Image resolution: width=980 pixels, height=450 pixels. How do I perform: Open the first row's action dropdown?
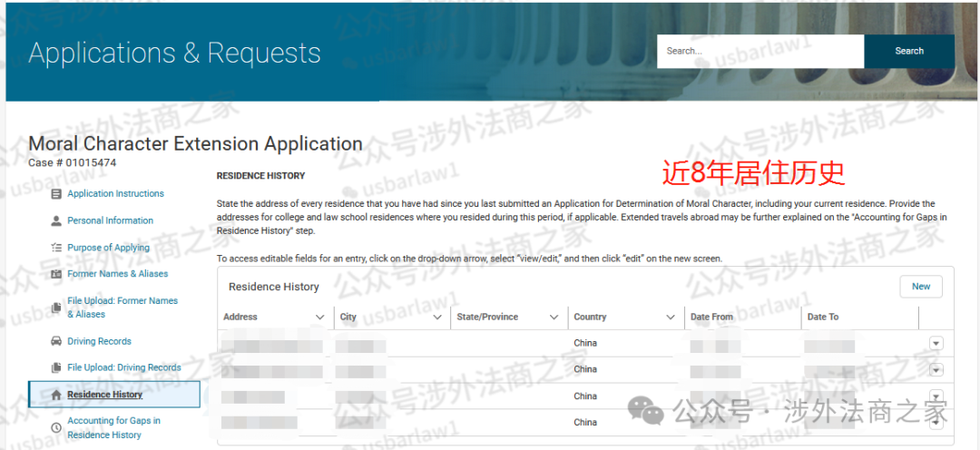936,344
